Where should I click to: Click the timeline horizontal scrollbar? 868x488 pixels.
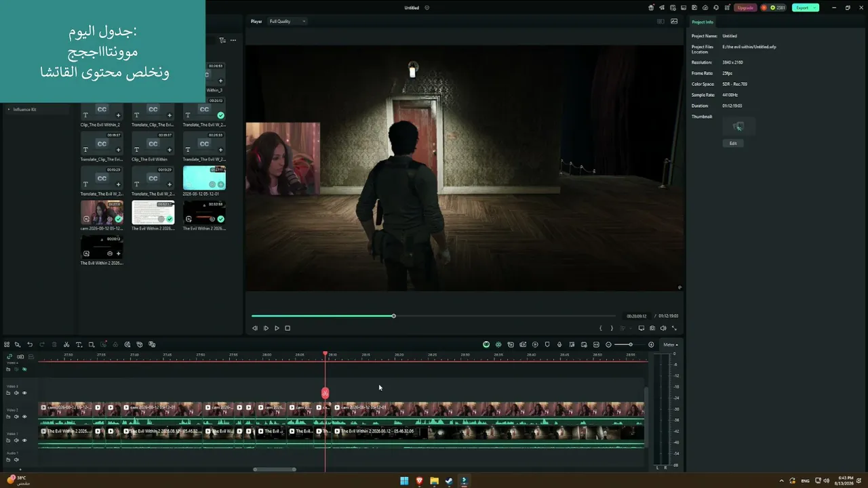(x=275, y=469)
